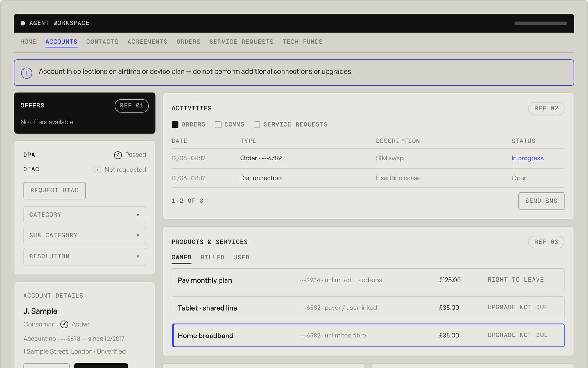Click the SIM swap description
The image size is (588, 368).
coord(390,158)
